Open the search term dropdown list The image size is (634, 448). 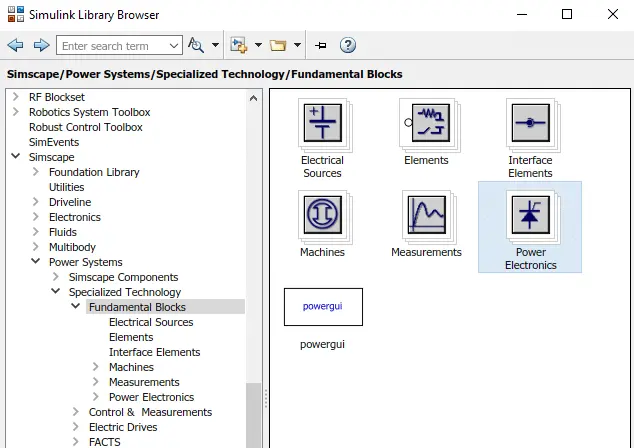[x=174, y=46]
